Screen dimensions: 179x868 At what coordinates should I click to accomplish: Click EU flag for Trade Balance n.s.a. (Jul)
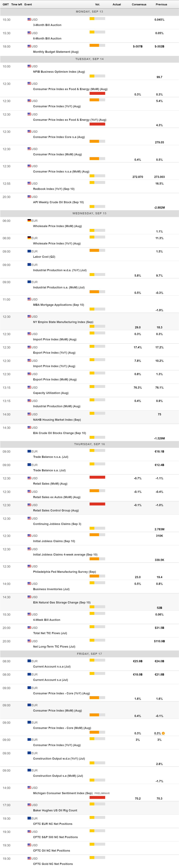point(29,451)
